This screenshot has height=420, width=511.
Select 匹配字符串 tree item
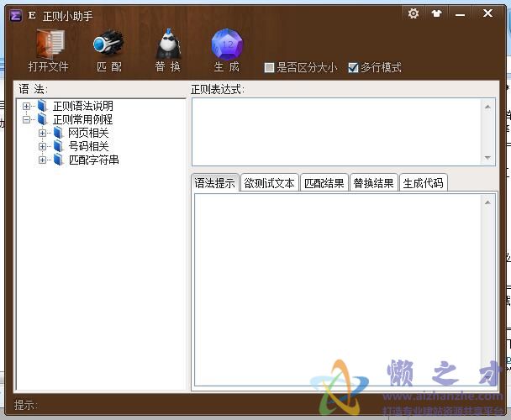[x=93, y=160]
